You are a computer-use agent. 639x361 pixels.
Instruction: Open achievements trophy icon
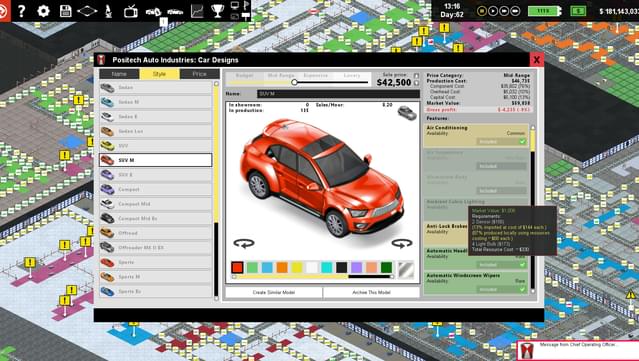click(x=218, y=11)
